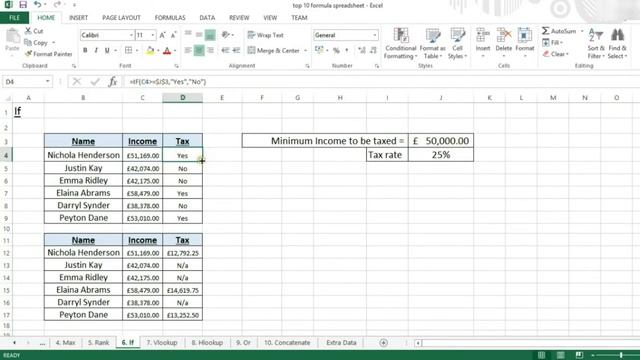This screenshot has width=640, height=360.
Task: Expand the Fill dropdown in Editing group
Action: pyautogui.click(x=562, y=42)
